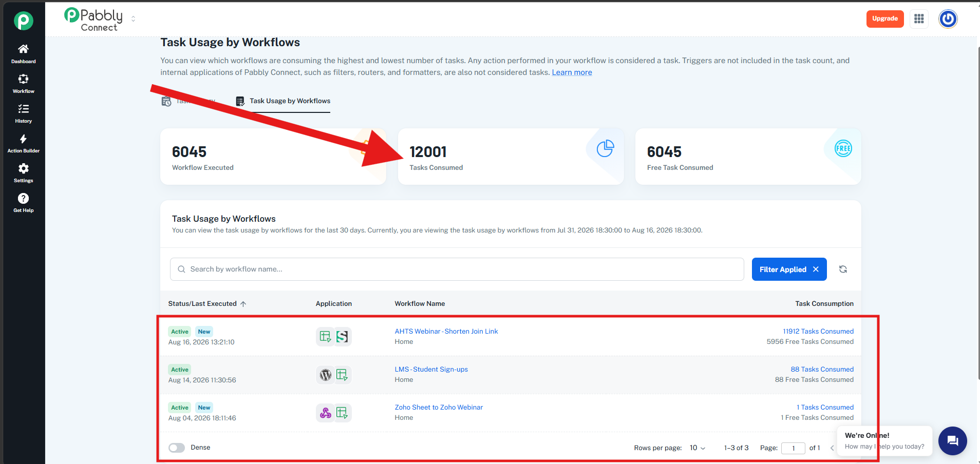Click the Active badge on LMS-Student Sign-ups row
Image resolution: width=980 pixels, height=464 pixels.
point(180,370)
